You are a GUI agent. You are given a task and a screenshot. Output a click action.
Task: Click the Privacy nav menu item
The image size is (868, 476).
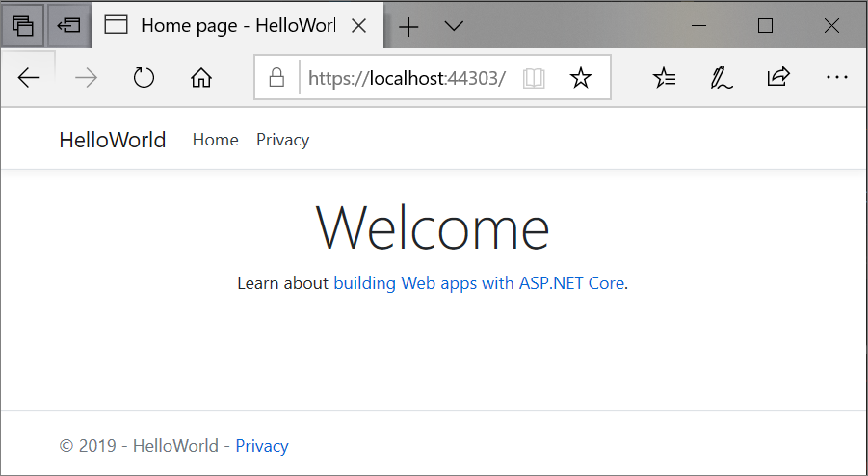[x=282, y=140]
